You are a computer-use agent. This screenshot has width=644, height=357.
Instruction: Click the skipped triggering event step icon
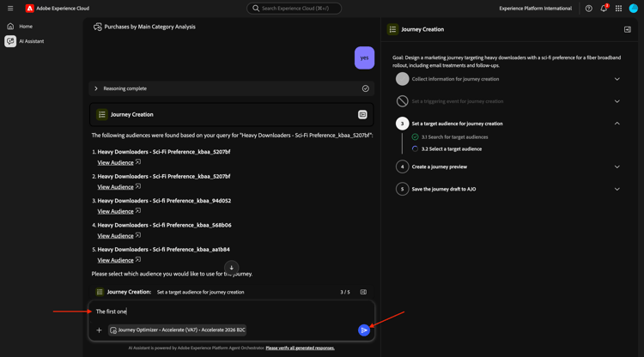pyautogui.click(x=402, y=101)
